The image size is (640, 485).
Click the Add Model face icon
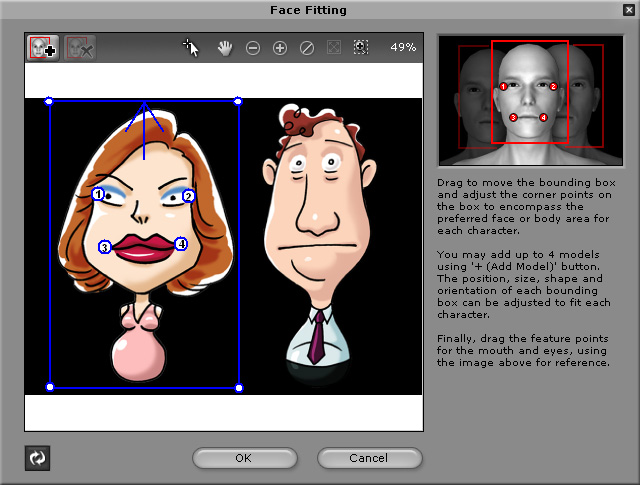pyautogui.click(x=42, y=48)
